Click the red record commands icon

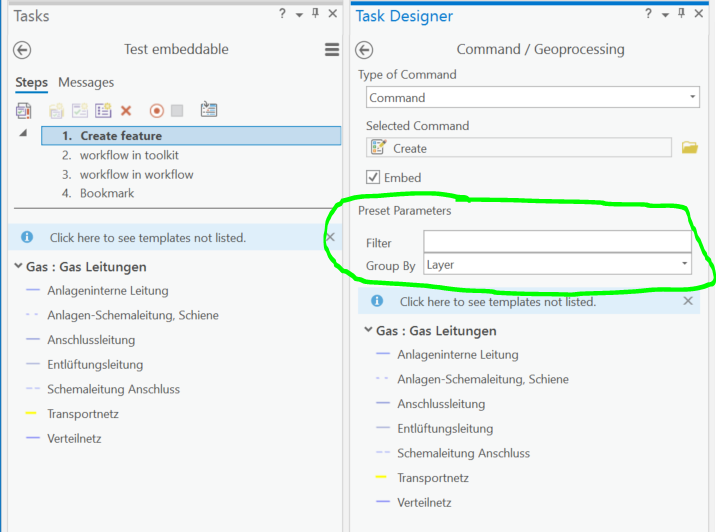point(156,111)
